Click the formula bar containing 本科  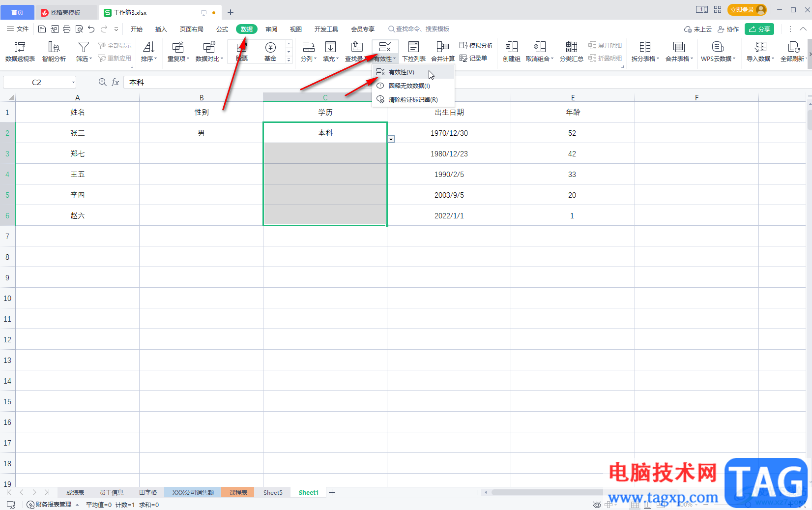(x=464, y=82)
